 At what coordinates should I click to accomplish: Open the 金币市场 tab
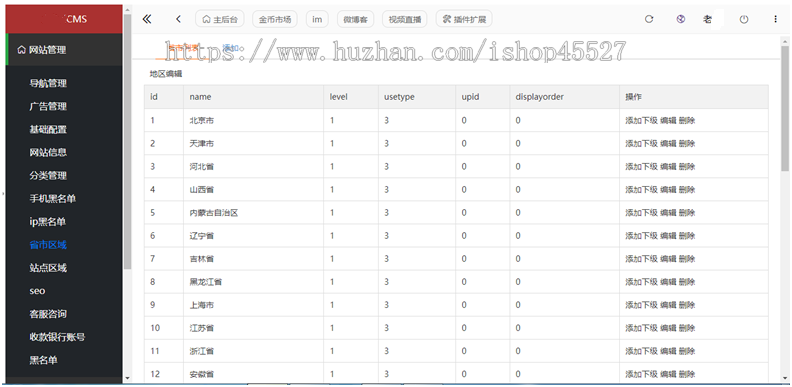[x=275, y=19]
